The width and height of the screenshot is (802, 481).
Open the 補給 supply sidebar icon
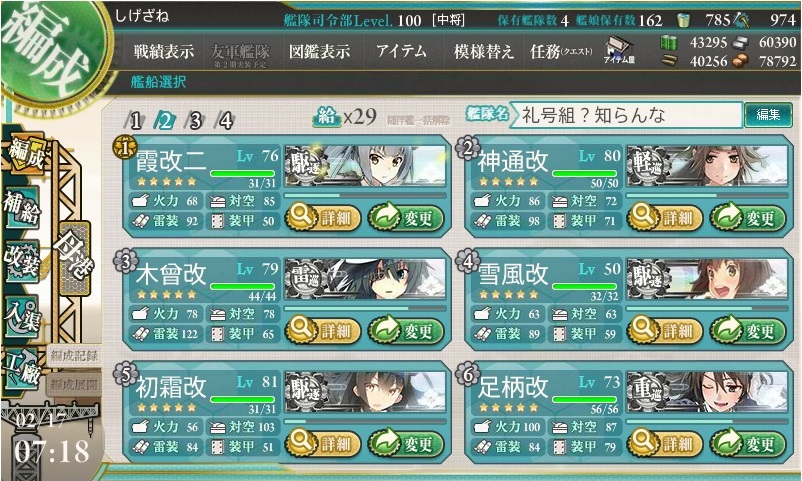coord(21,207)
